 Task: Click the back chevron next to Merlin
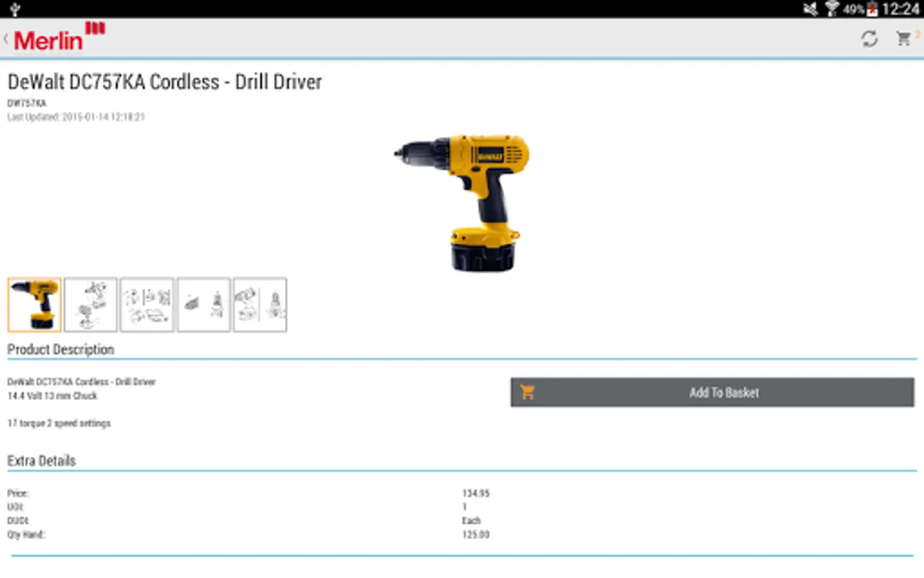click(x=5, y=37)
